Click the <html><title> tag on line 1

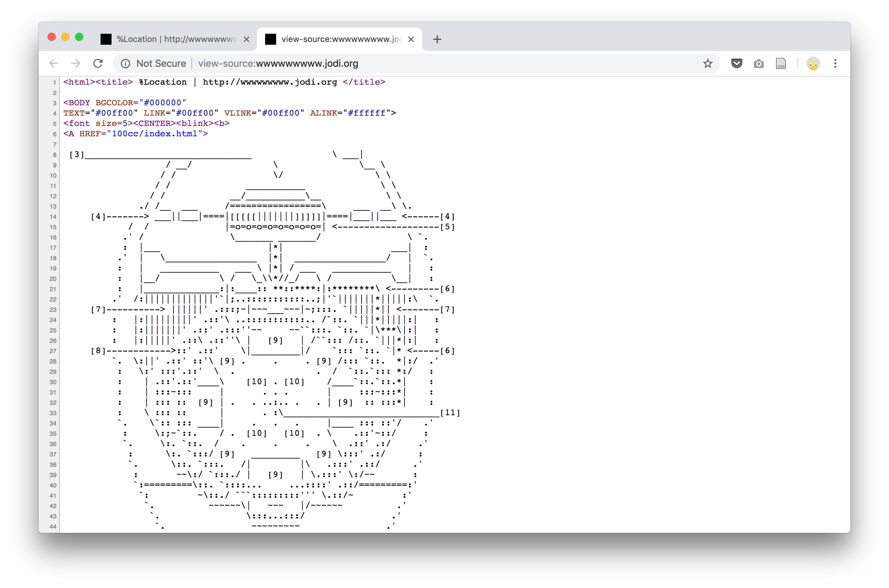tap(98, 82)
